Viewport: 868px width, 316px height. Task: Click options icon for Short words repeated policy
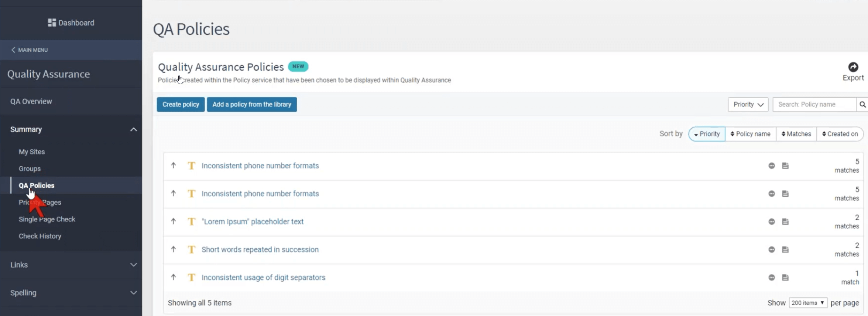tap(771, 250)
